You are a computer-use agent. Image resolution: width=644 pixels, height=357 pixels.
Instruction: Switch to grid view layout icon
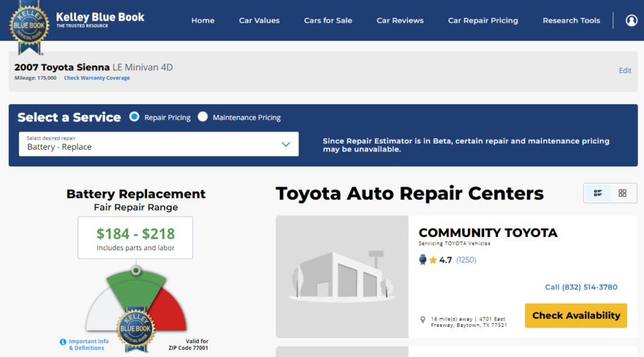622,193
